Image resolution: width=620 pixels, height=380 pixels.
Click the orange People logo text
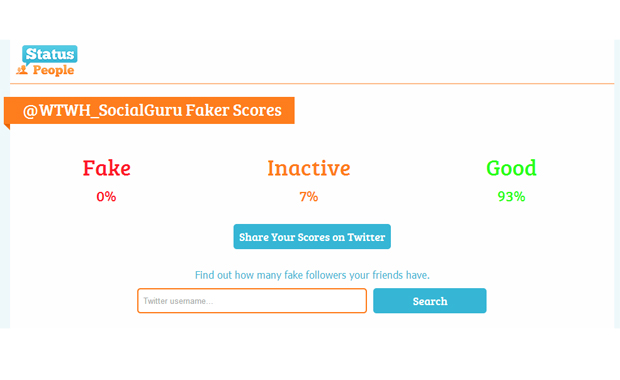tap(53, 70)
